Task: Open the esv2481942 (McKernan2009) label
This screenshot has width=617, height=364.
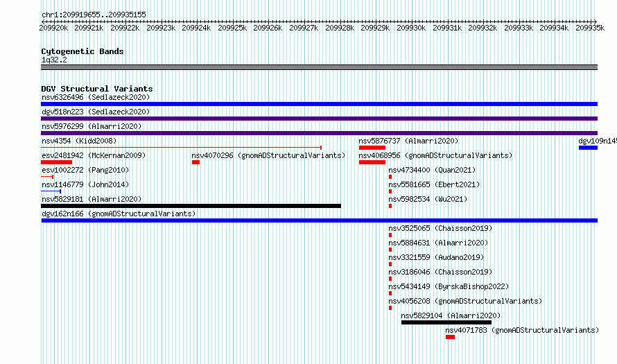Action: (94, 155)
